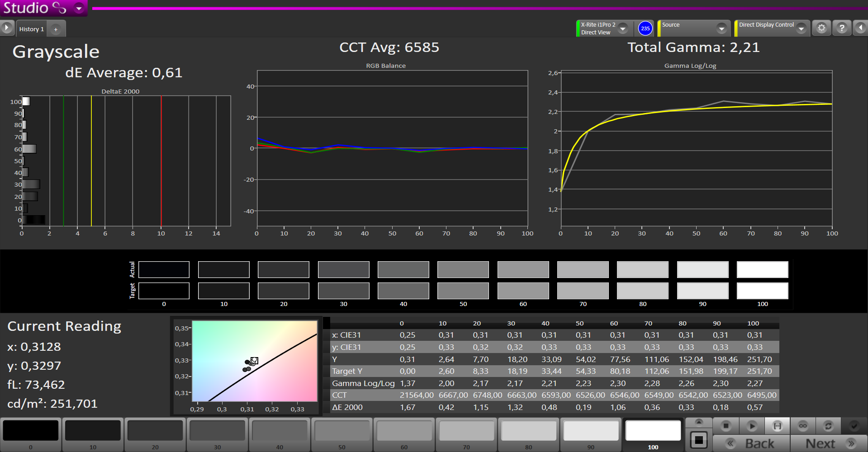Go to the previous page with Back

(x=751, y=443)
